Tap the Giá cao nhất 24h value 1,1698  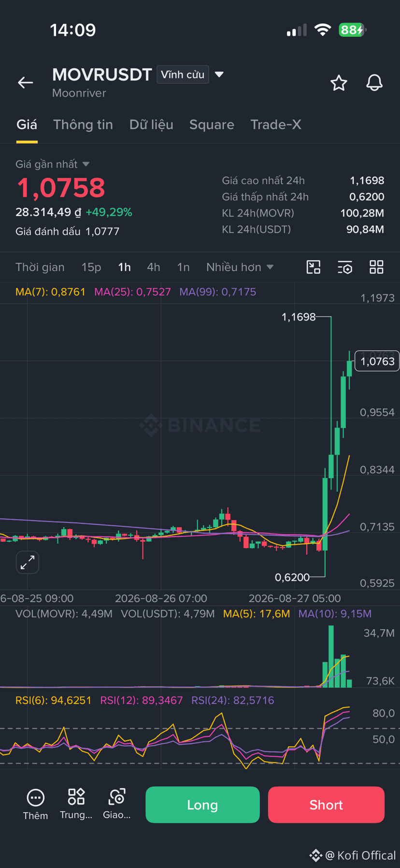(367, 181)
